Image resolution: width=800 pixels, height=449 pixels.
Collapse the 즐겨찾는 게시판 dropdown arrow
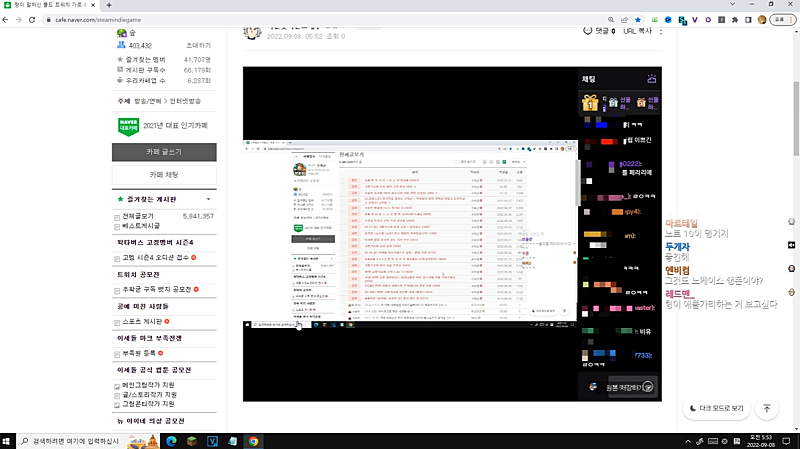(208, 199)
